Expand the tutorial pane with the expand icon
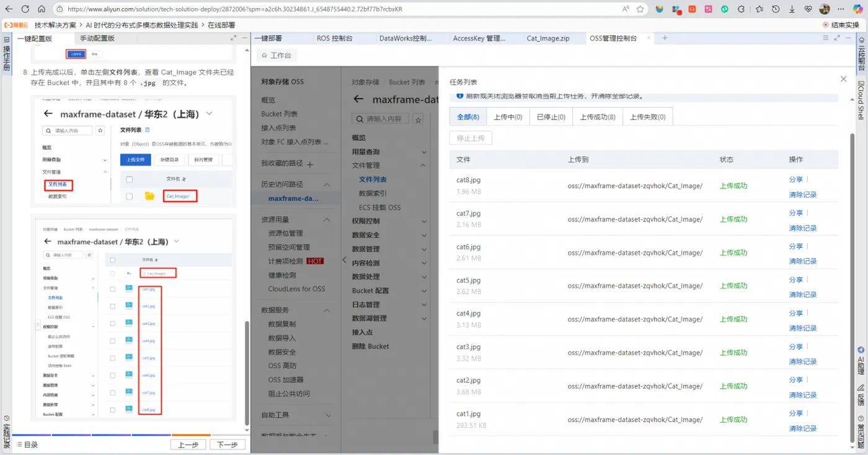The width and height of the screenshot is (868, 455). [234, 38]
